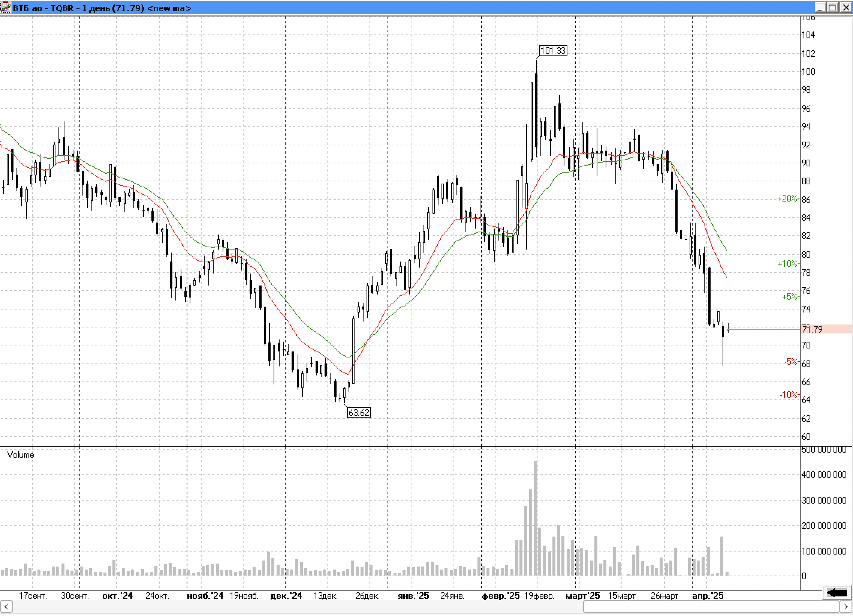Click the black arrow button at bottom right

(x=837, y=593)
